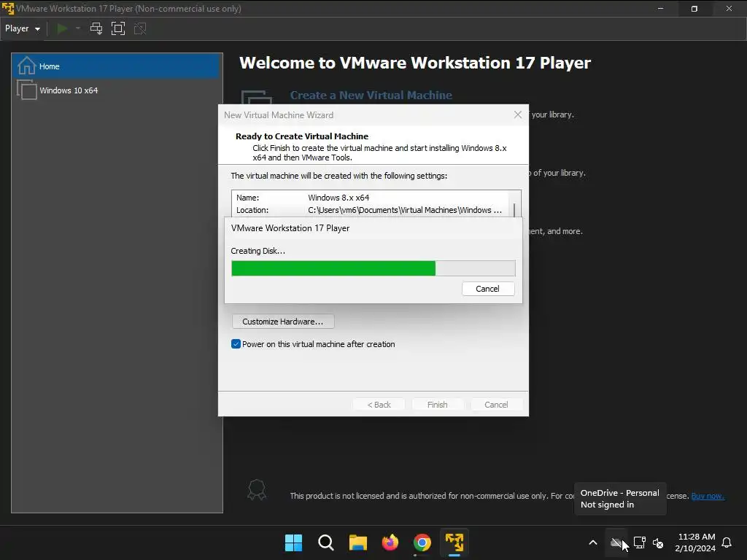Follow the Buy now license link
This screenshot has height=560, width=747.
coord(708,496)
